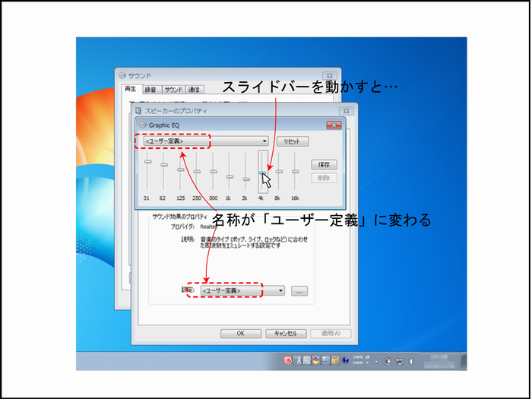Click the red checkmark tray icon
Viewport: 532px width, 399px height.
288,360
